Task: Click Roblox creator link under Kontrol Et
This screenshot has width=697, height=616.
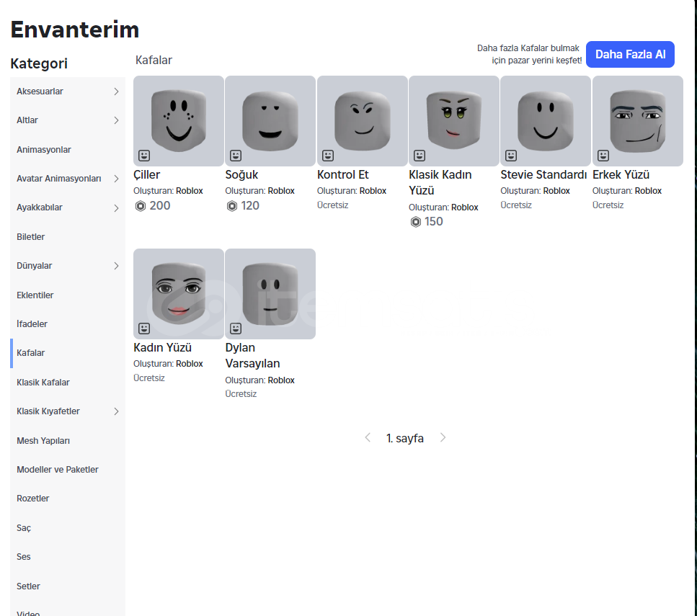Action: [x=373, y=191]
